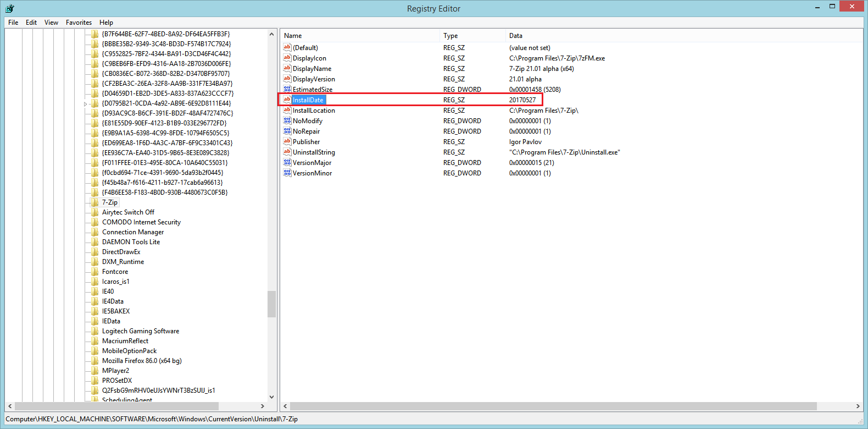Open the View menu
This screenshot has width=868, height=429.
coord(51,23)
